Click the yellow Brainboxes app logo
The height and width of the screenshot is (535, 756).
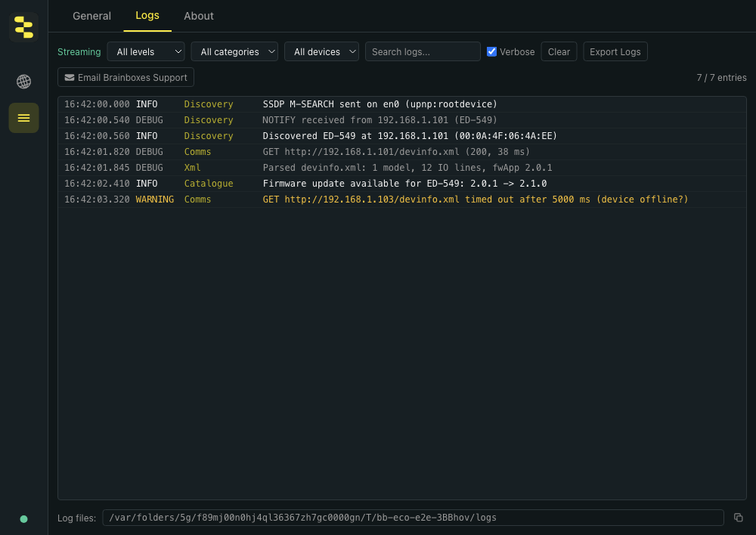(23, 27)
